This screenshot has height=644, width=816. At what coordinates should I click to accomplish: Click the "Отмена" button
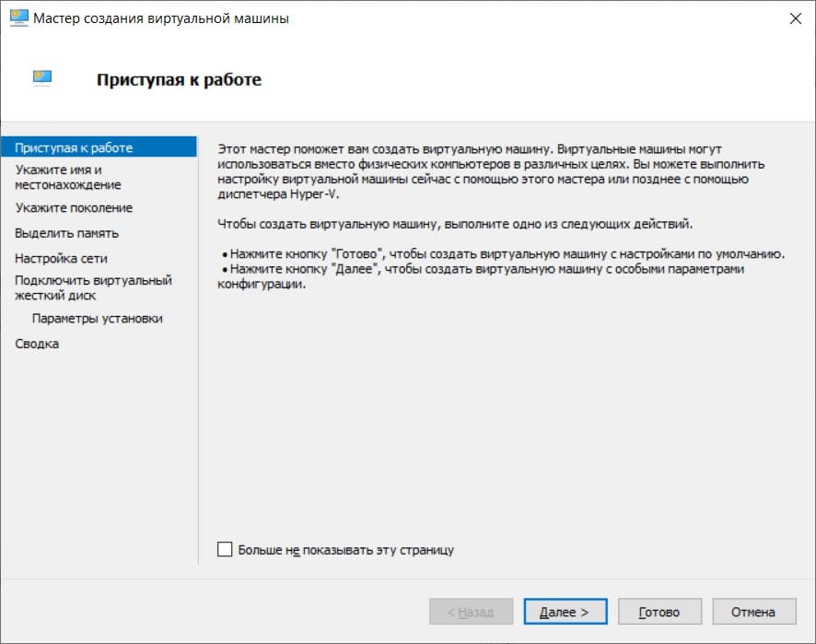(754, 611)
